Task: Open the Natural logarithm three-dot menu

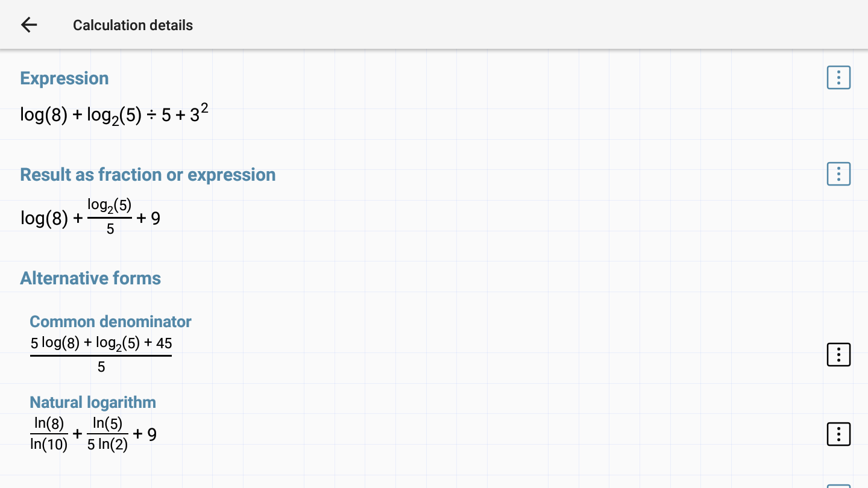Action: (838, 434)
